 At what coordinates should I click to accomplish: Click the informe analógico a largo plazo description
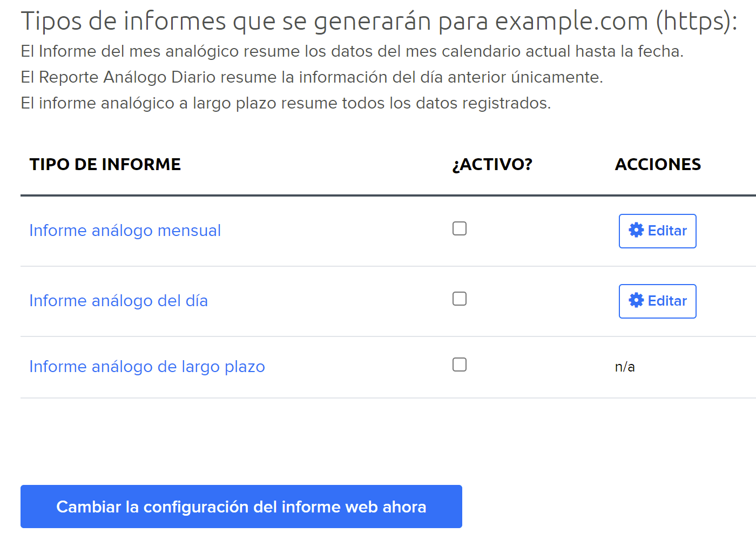click(x=286, y=103)
